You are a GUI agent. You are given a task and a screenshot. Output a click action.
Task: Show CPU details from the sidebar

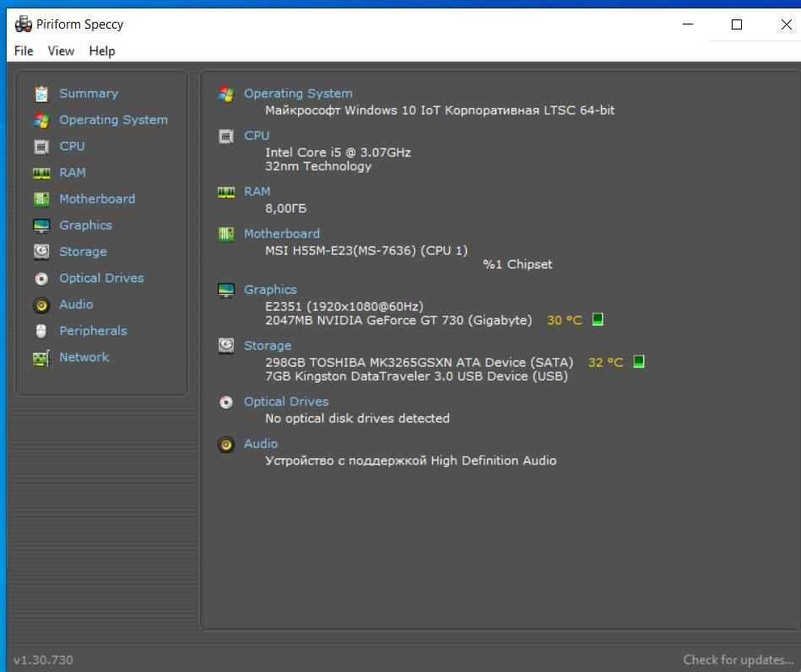(x=72, y=146)
